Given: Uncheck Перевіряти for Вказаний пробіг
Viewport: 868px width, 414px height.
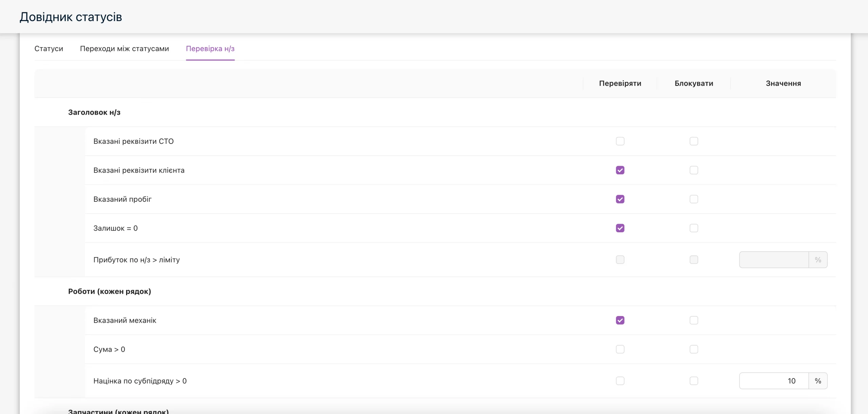Looking at the screenshot, I should click(x=620, y=199).
